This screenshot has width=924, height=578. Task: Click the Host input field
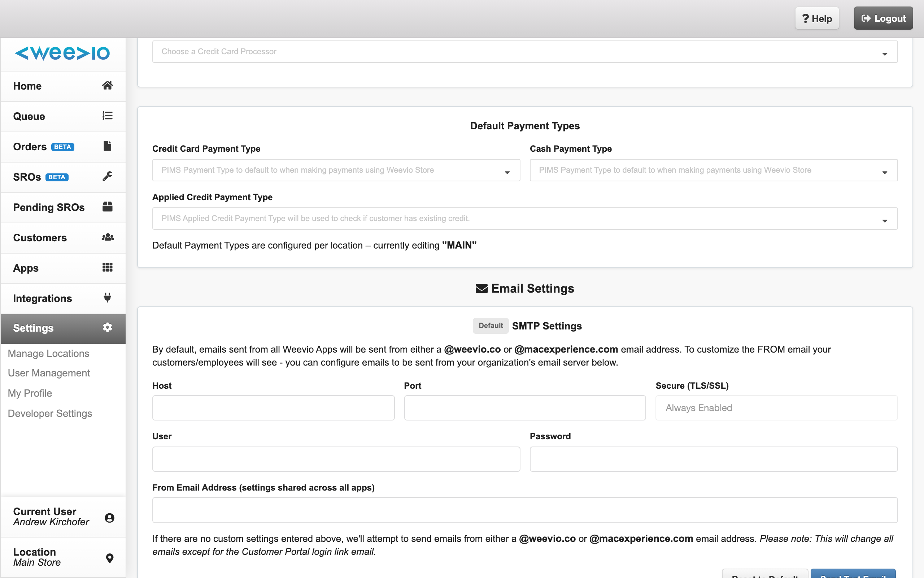click(273, 408)
